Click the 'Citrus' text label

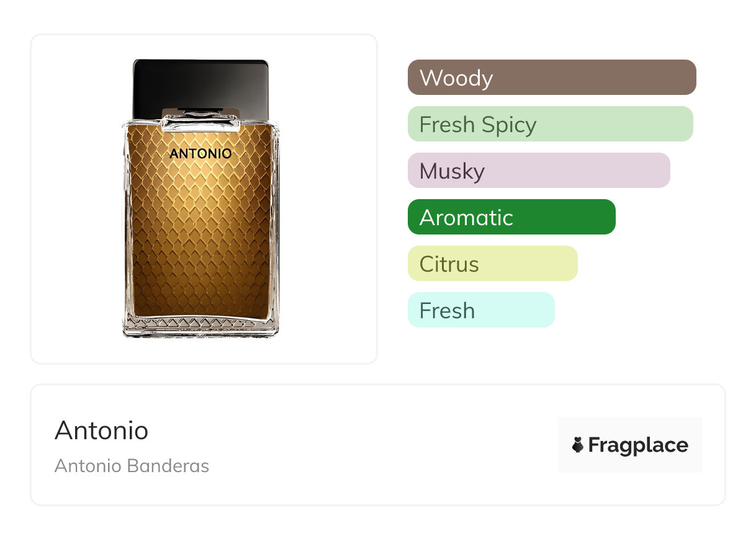point(449,264)
